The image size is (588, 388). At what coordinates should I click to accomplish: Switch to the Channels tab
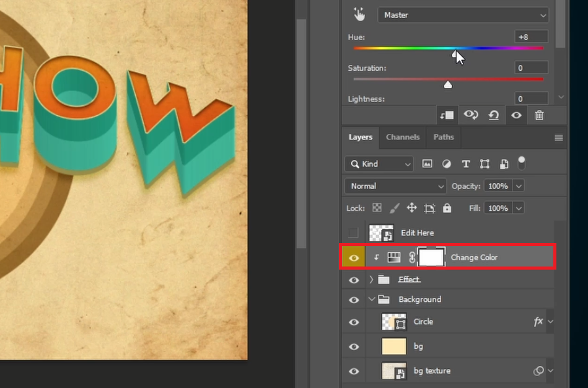(403, 137)
